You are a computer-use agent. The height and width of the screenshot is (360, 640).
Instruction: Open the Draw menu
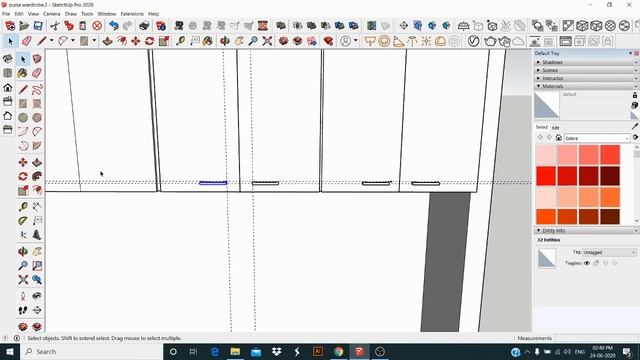tap(71, 14)
